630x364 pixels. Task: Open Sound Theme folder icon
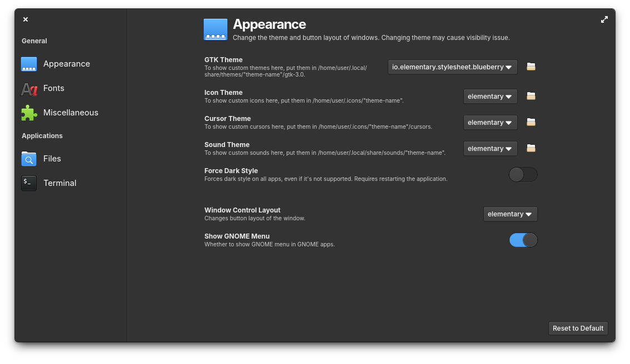pos(531,148)
